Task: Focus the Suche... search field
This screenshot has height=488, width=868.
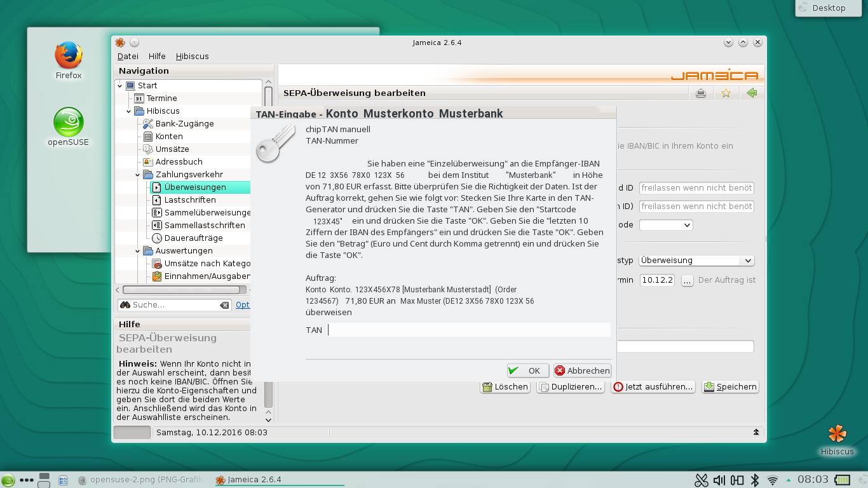Action: [175, 305]
